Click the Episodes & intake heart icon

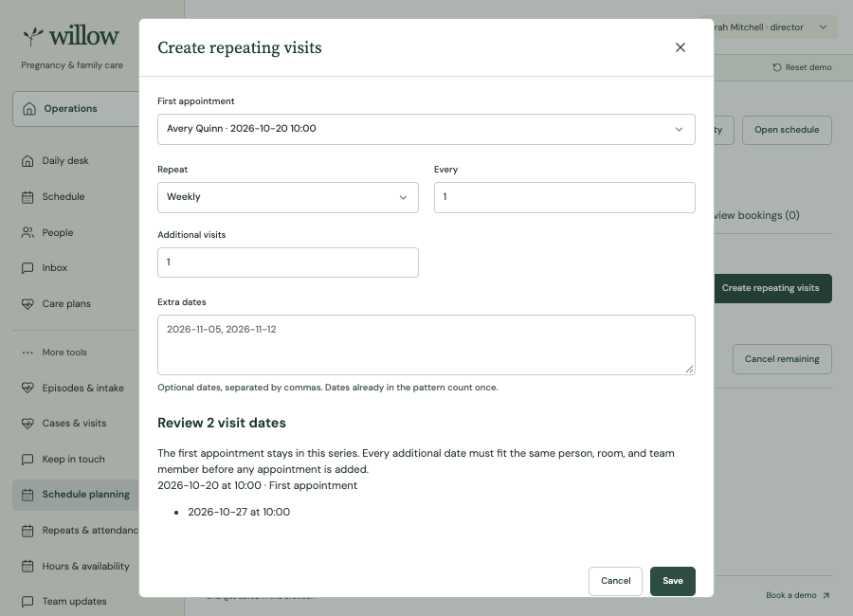click(27, 388)
